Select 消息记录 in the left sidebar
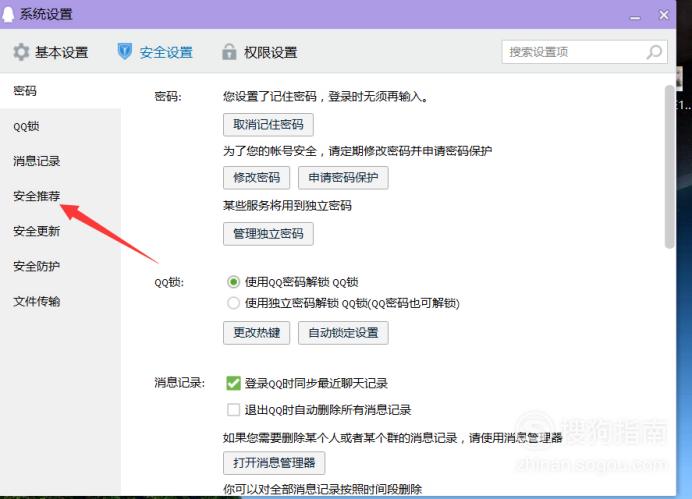Screen dimensions: 692x499 coord(60,161)
